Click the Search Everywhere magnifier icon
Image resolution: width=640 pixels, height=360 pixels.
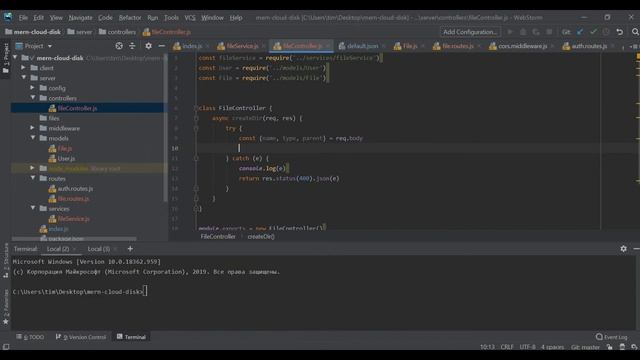coord(635,32)
